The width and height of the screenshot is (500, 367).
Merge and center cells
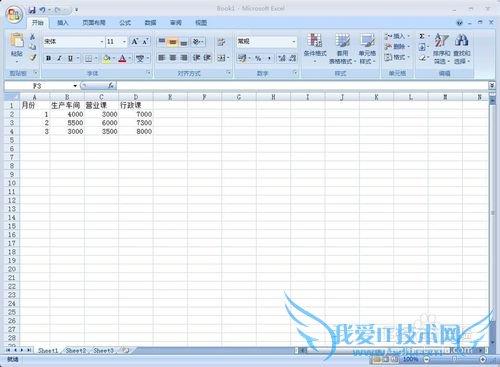(x=221, y=58)
